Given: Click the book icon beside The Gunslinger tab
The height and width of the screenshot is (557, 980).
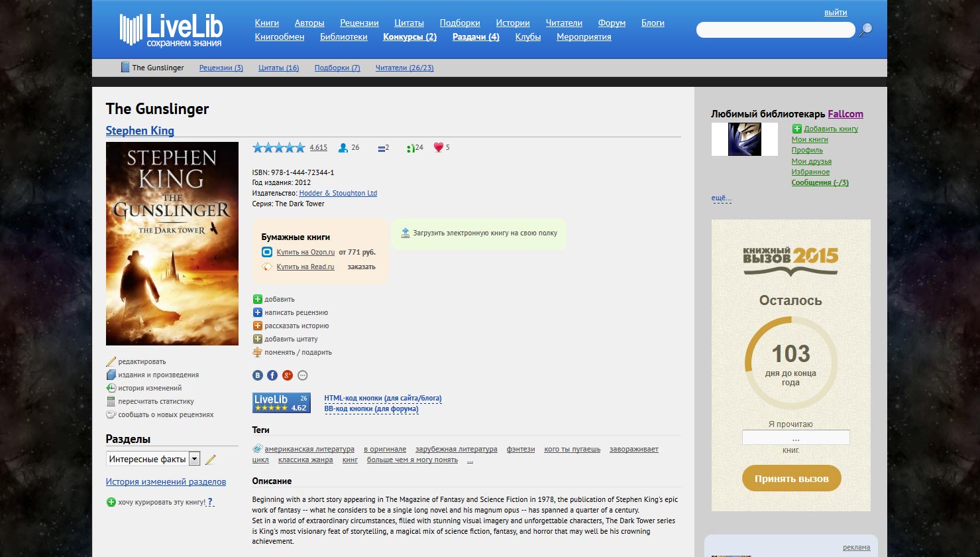Looking at the screenshot, I should pyautogui.click(x=125, y=67).
